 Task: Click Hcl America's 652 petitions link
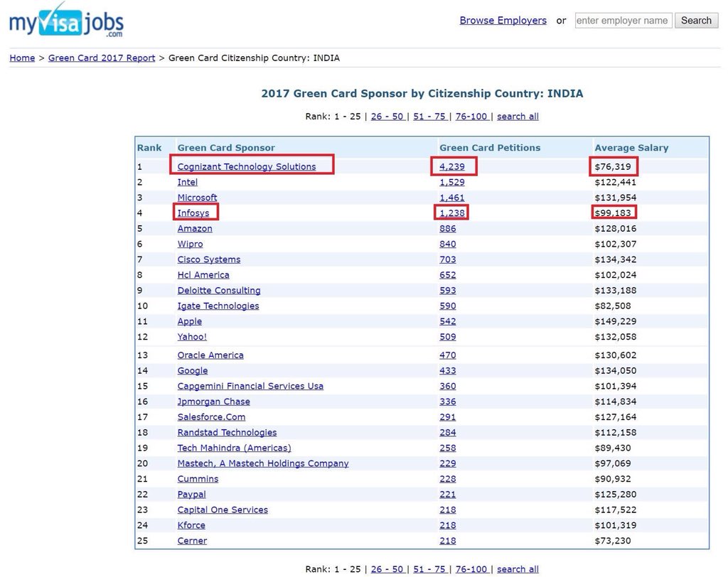[448, 275]
